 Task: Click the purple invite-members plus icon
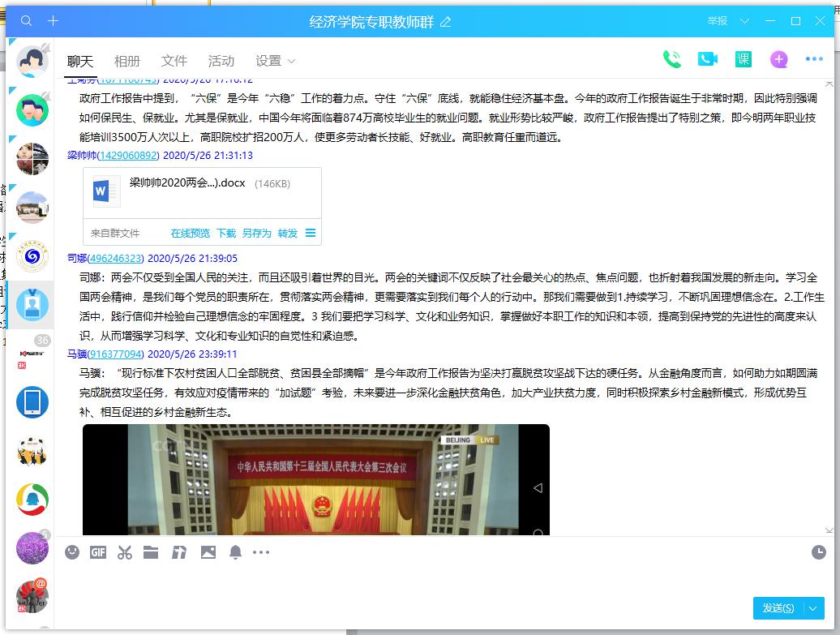[778, 59]
